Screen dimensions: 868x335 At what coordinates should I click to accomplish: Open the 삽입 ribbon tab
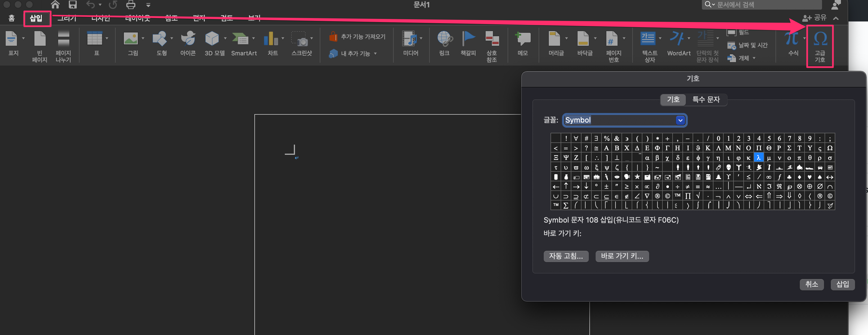click(x=36, y=18)
